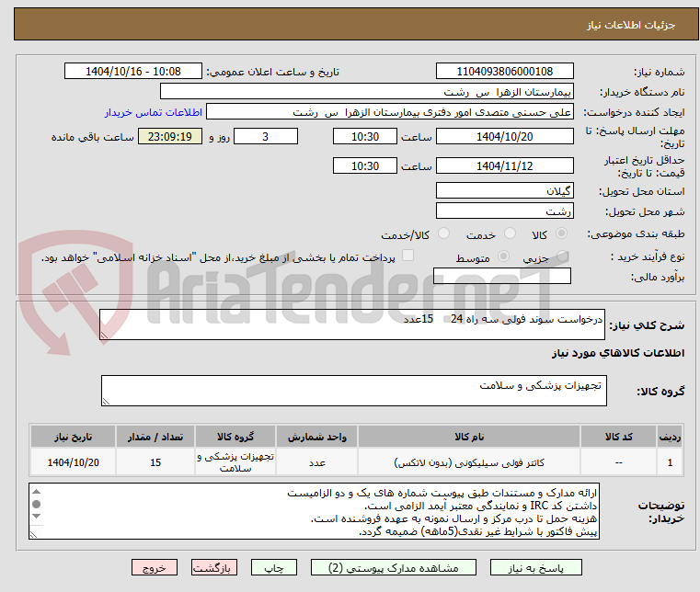Click the remaining days field showing 3
The width and height of the screenshot is (700, 592).
click(266, 136)
